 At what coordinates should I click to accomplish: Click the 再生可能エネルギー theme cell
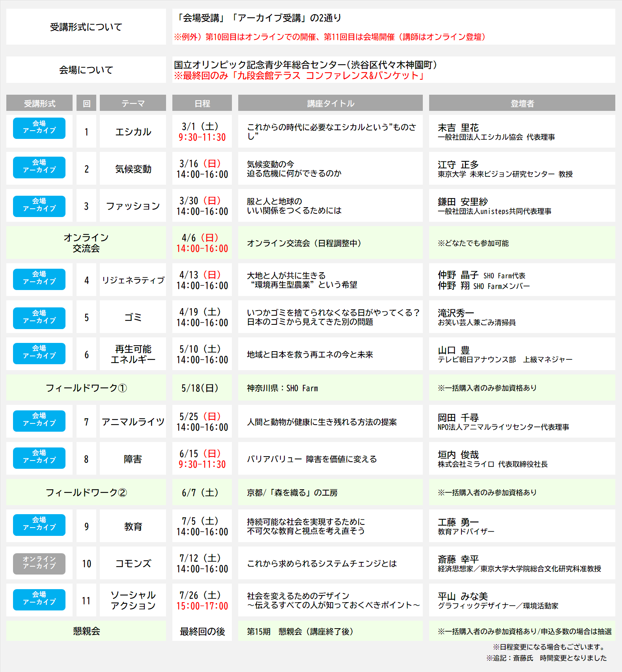point(133,354)
